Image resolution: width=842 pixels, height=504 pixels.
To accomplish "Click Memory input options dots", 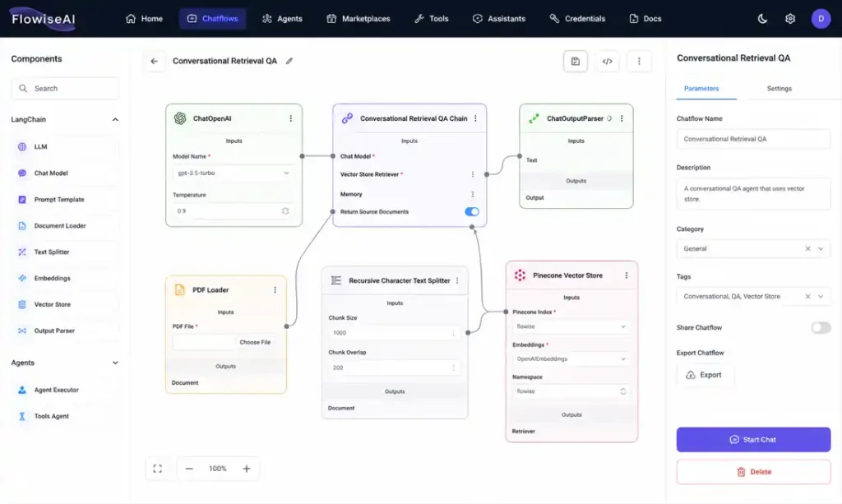I will (x=473, y=194).
